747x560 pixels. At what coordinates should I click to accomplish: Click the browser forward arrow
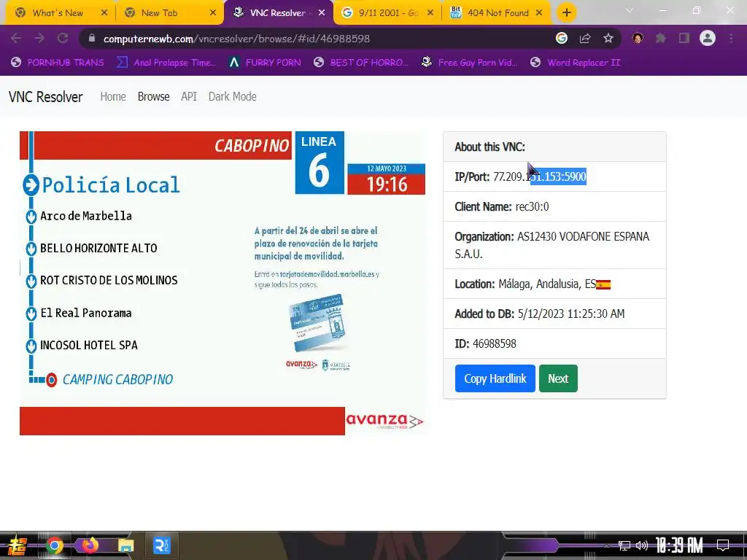point(39,38)
